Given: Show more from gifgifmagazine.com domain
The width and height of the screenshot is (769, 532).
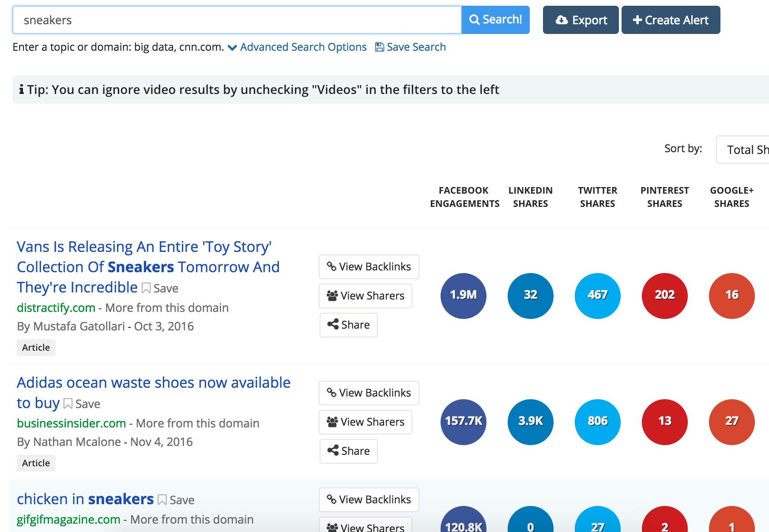Looking at the screenshot, I should click(x=192, y=520).
